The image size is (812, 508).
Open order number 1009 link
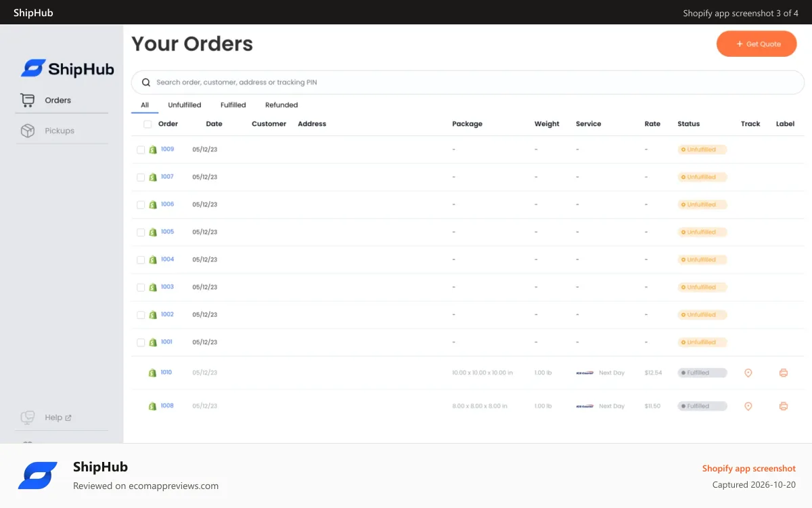coord(167,149)
